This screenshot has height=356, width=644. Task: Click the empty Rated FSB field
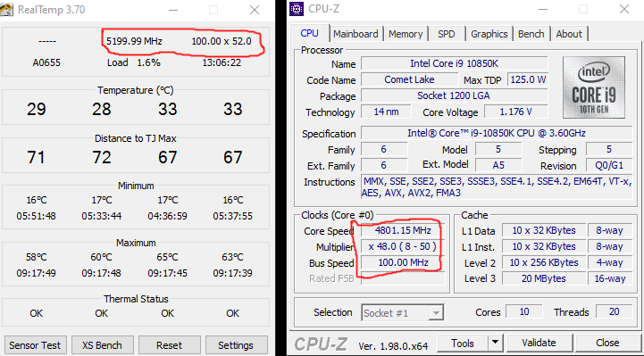click(404, 278)
